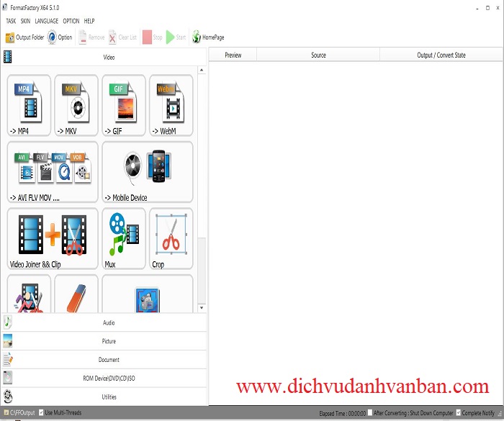
Task: Toggle the Complete Notify checkbox
Action: pos(459,412)
